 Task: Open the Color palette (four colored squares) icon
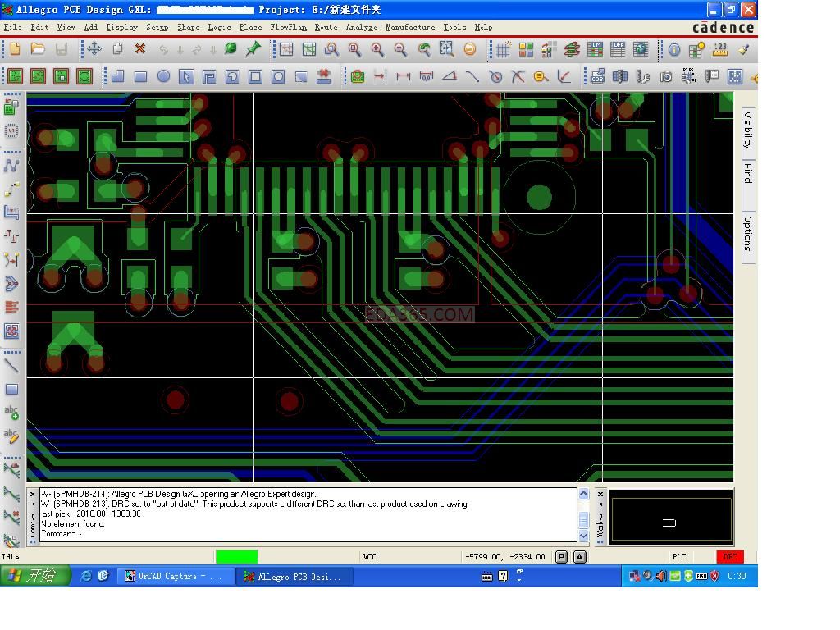click(x=526, y=49)
